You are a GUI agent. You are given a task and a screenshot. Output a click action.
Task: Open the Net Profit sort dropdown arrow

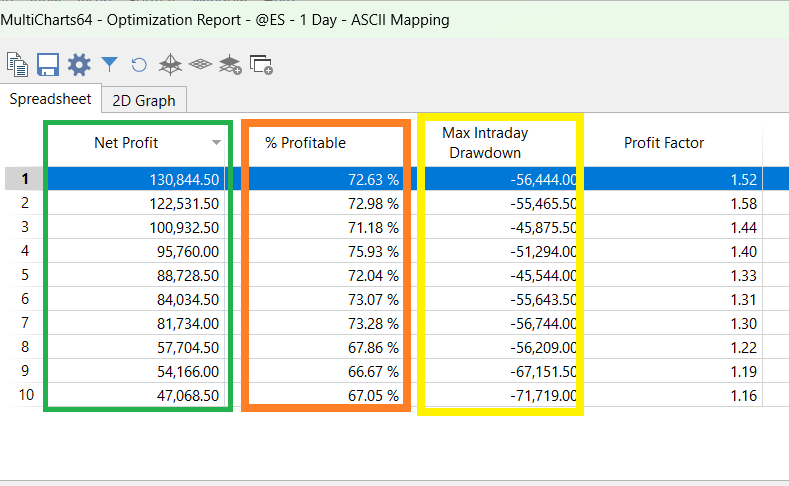point(217,143)
